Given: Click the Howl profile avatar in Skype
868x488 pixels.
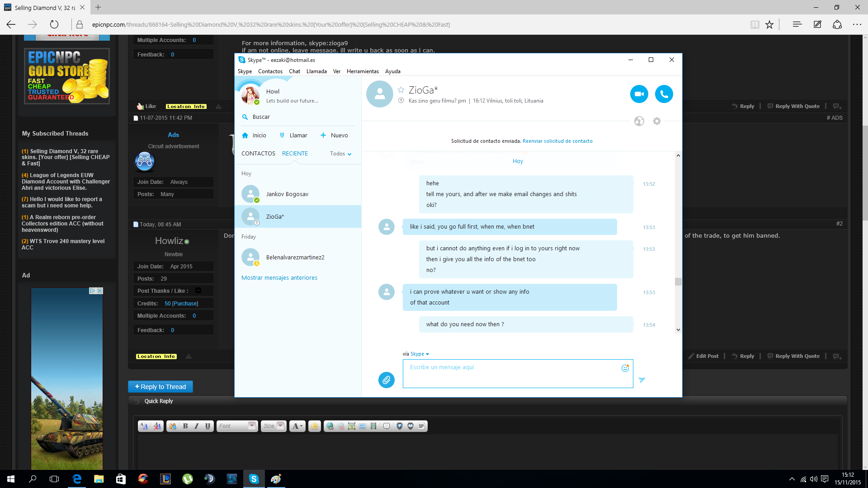Looking at the screenshot, I should (x=250, y=95).
